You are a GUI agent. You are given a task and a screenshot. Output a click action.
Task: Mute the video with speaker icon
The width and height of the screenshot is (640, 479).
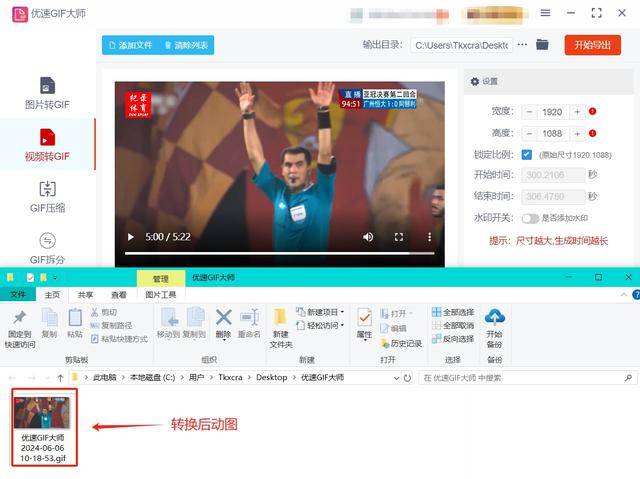(368, 237)
